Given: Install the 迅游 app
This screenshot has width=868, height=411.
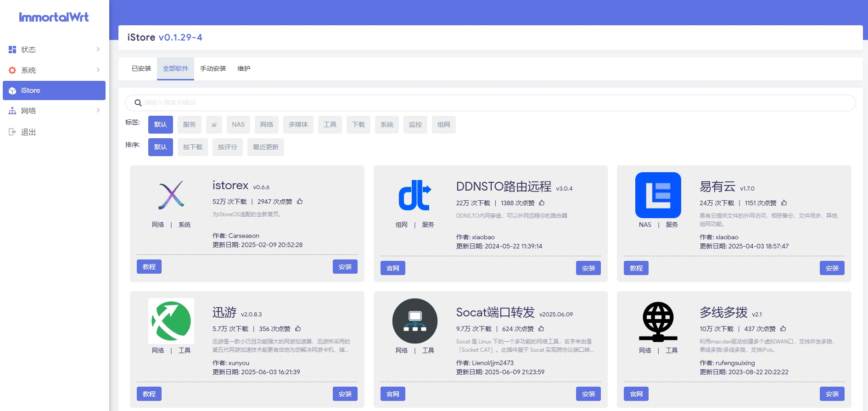Looking at the screenshot, I should [x=345, y=394].
